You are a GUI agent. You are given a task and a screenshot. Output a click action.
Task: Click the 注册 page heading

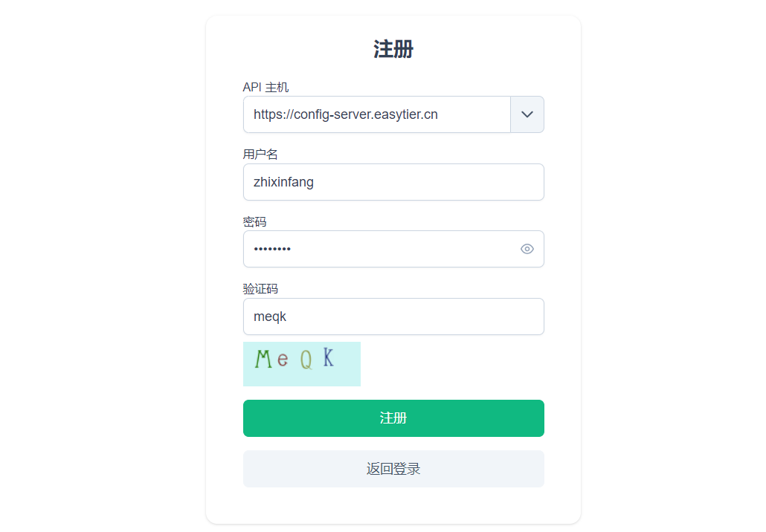point(393,49)
